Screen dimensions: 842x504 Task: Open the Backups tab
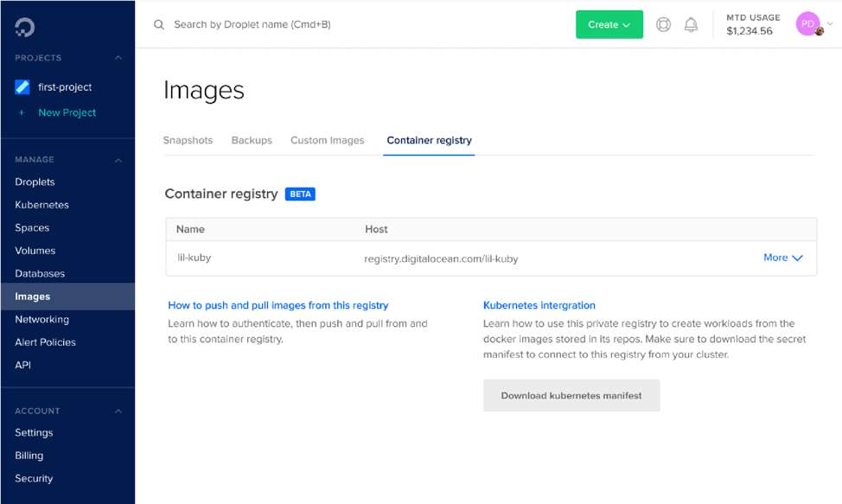pyautogui.click(x=252, y=140)
